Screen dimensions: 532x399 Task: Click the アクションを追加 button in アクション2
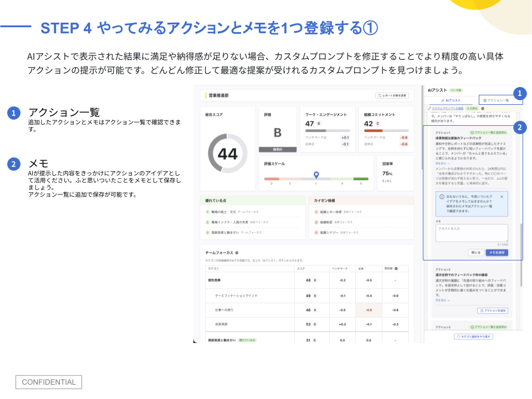click(x=493, y=310)
